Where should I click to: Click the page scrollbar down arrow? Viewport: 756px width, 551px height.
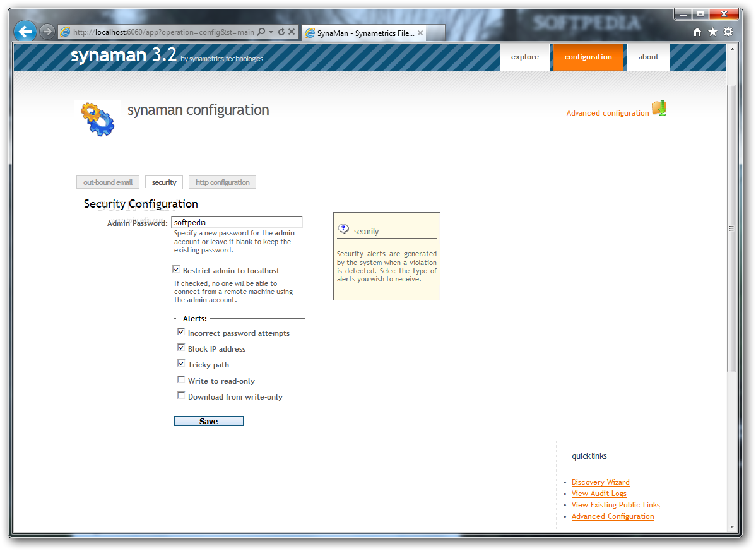click(x=731, y=527)
